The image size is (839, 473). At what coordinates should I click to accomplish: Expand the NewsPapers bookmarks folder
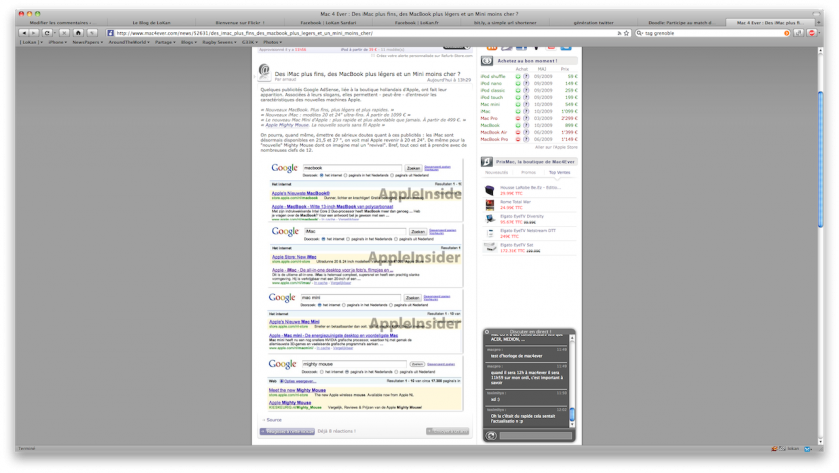pyautogui.click(x=87, y=42)
